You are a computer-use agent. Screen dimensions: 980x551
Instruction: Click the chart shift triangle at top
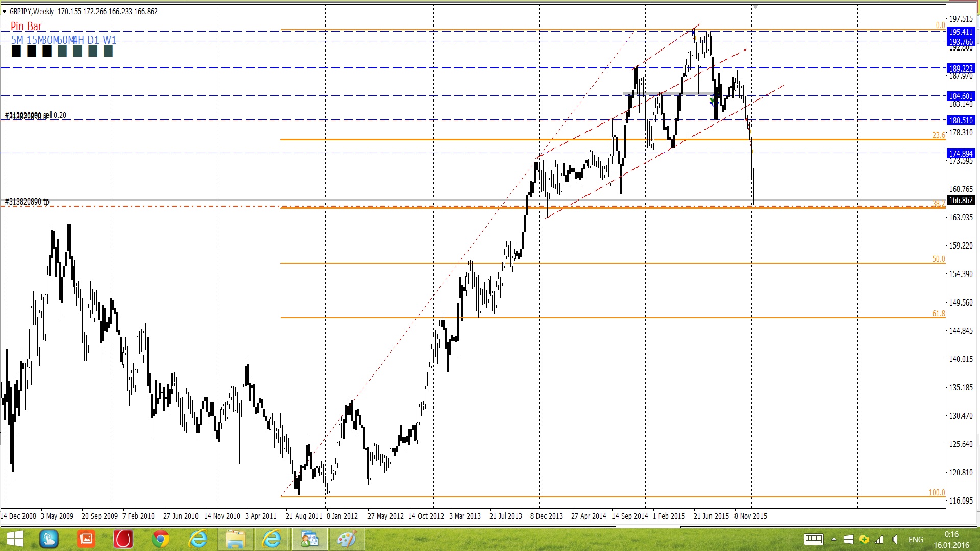coord(755,7)
